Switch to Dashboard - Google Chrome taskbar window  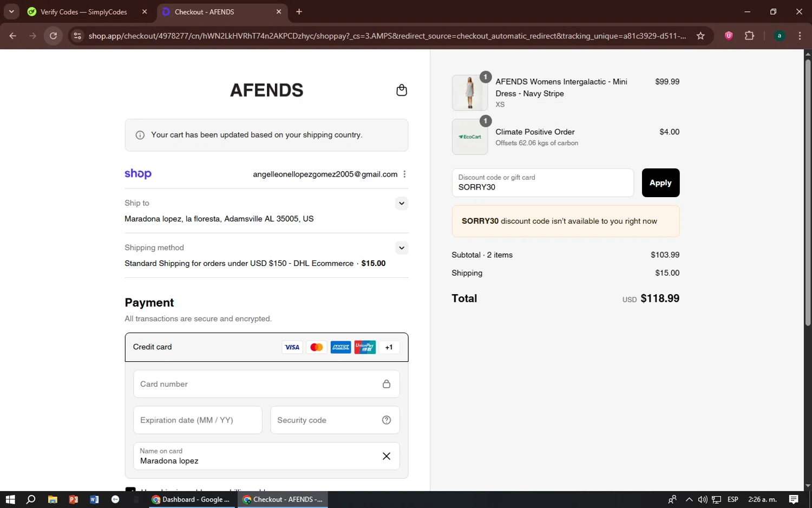click(x=192, y=499)
